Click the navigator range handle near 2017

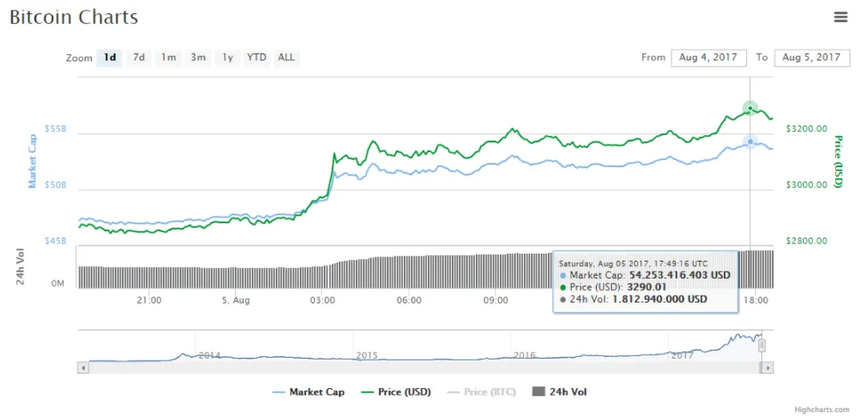[x=761, y=346]
